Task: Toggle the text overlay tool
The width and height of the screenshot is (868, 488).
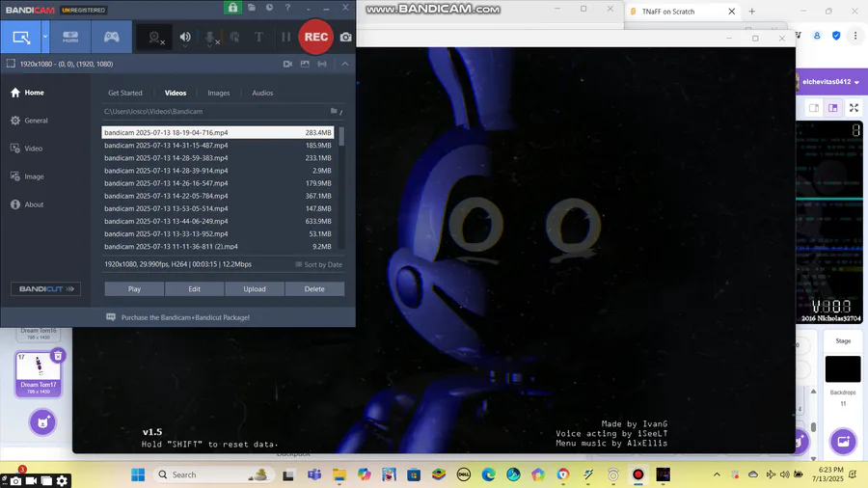Action: point(258,37)
